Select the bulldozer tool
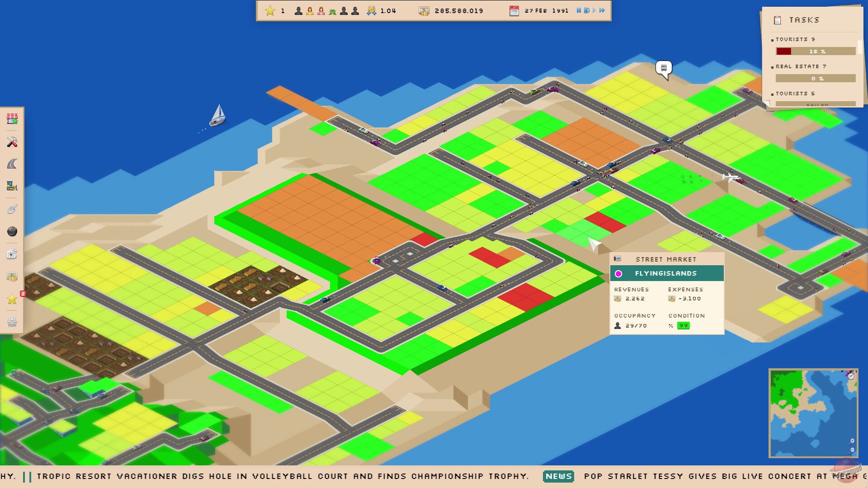The height and width of the screenshot is (488, 868). click(x=12, y=186)
